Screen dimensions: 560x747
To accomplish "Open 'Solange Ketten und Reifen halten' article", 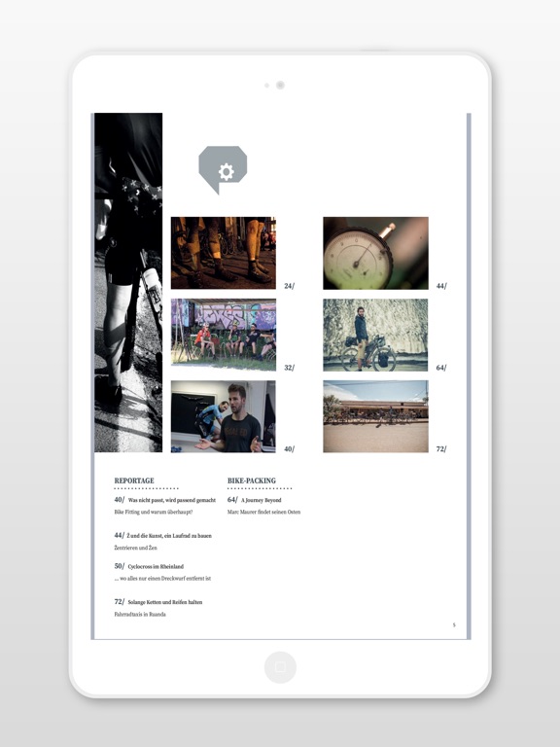I will coord(164,602).
